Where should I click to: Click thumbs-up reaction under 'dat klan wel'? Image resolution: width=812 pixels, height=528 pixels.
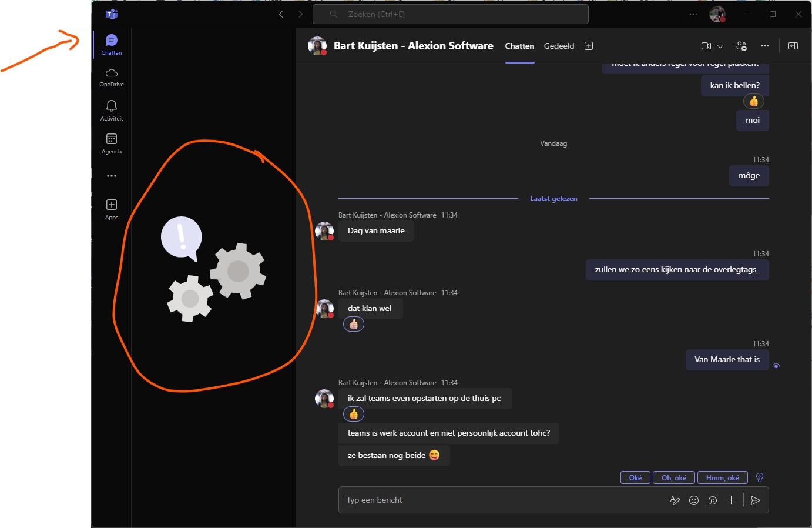[x=354, y=324]
